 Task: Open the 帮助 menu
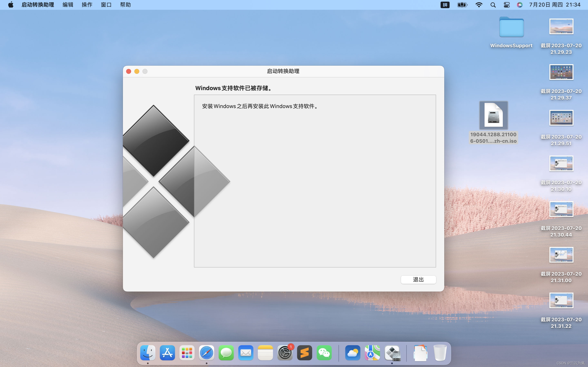tap(125, 5)
